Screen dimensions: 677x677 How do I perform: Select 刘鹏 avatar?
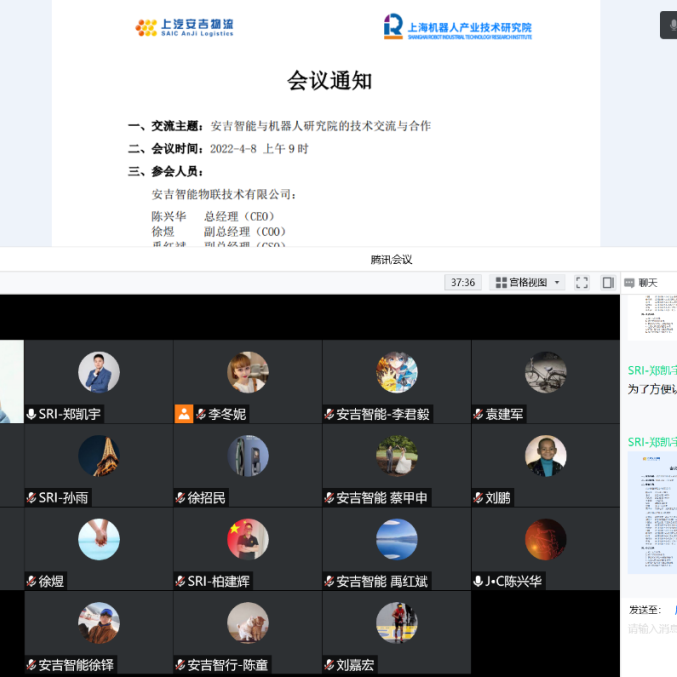tap(546, 456)
